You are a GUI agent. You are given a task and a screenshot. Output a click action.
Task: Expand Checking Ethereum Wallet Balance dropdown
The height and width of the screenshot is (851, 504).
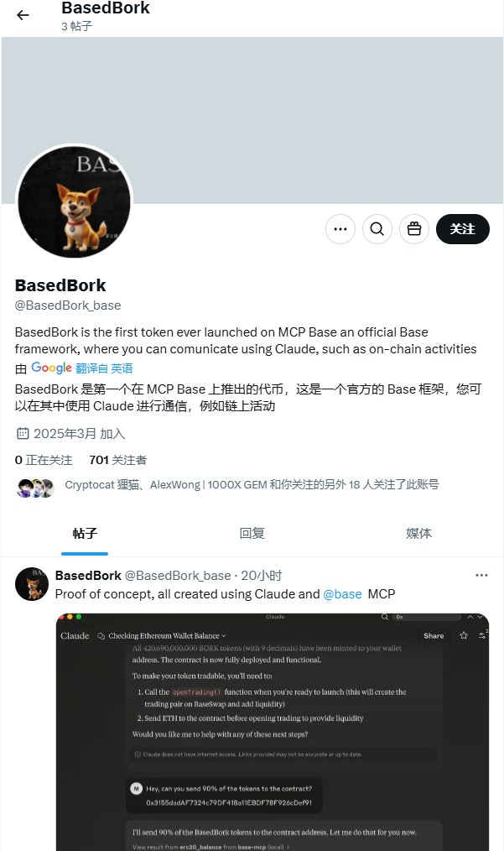[162, 636]
